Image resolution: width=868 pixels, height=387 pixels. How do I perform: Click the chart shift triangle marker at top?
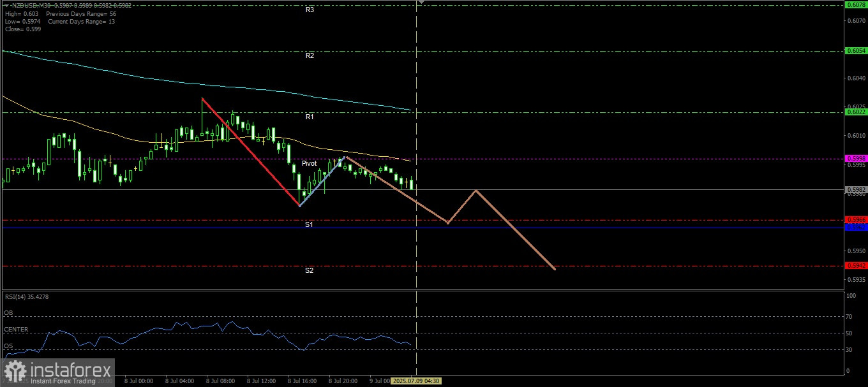[x=421, y=3]
